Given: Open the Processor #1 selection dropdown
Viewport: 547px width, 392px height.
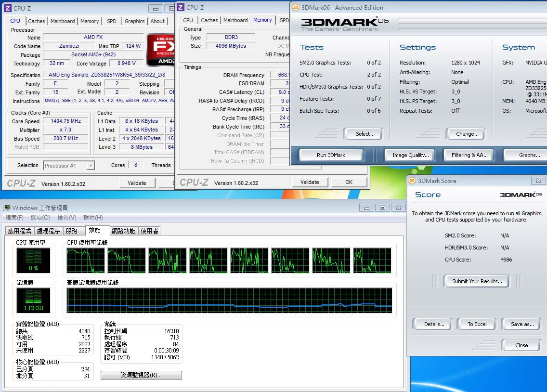Looking at the screenshot, I should [91, 166].
